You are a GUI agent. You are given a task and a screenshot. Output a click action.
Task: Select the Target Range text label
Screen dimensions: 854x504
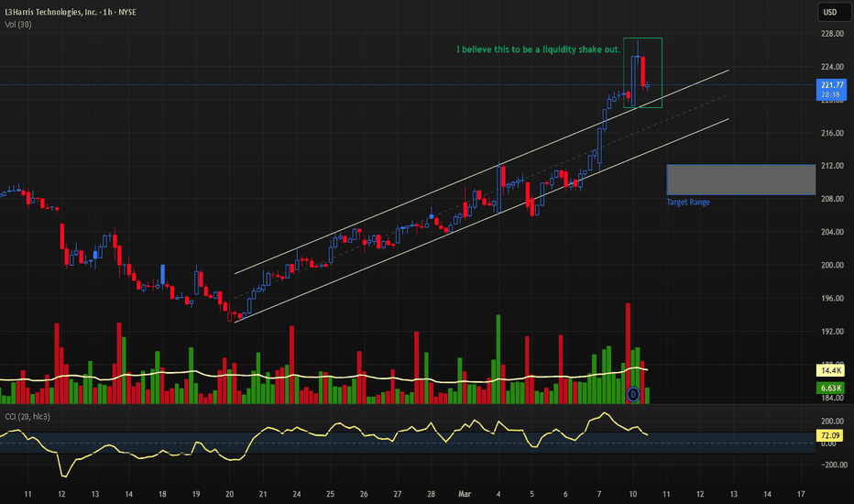(688, 203)
